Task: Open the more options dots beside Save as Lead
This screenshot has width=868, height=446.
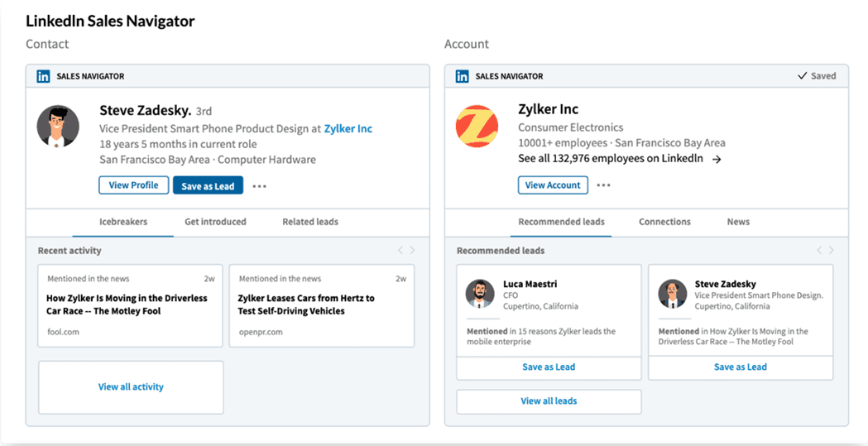Action: 259,186
